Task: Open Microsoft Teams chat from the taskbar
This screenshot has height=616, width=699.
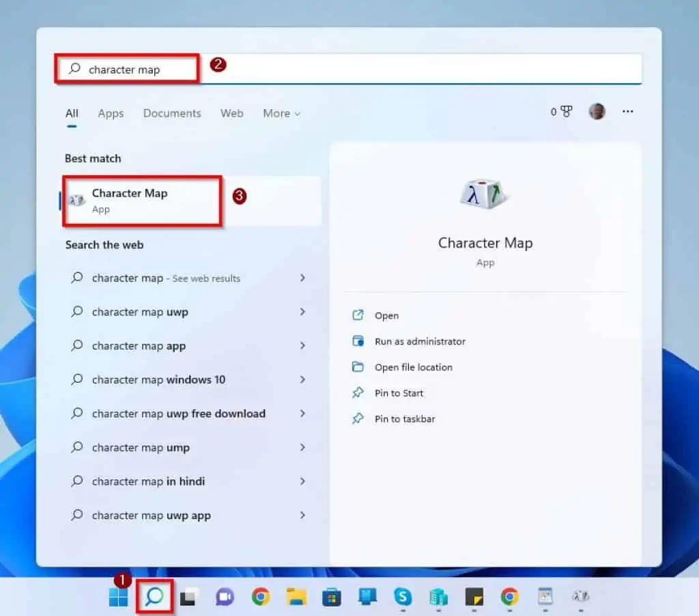Action: click(223, 596)
